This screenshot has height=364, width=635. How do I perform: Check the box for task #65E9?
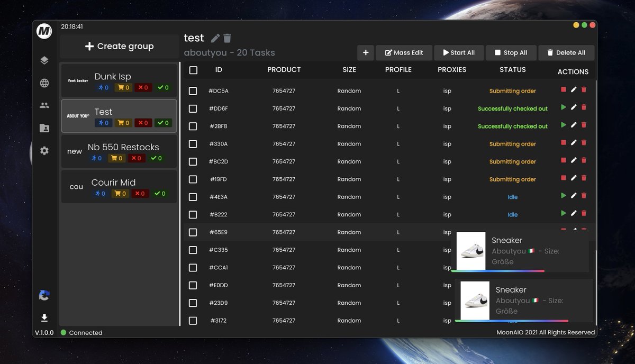pyautogui.click(x=193, y=232)
